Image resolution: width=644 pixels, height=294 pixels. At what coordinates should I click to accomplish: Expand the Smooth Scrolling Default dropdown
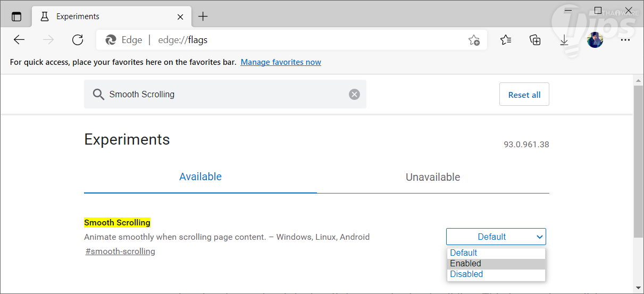coord(496,237)
